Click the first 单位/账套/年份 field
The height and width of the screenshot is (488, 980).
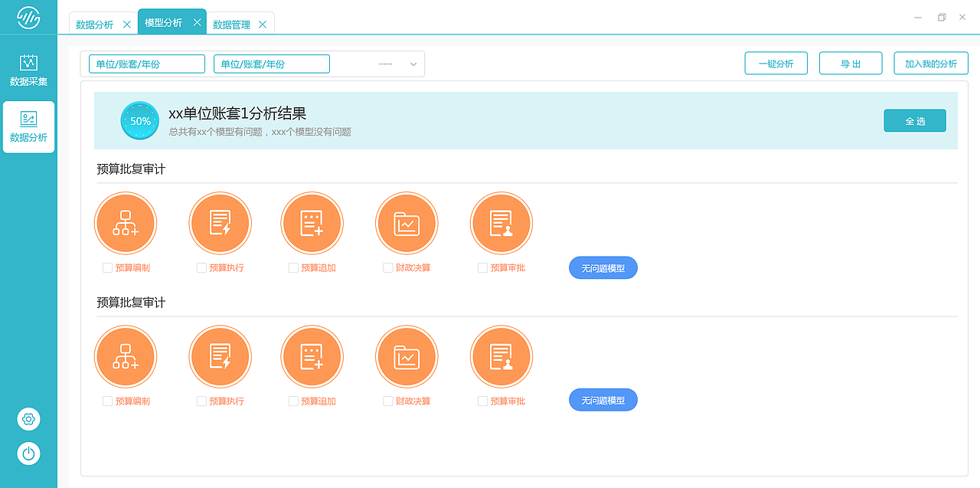click(x=147, y=64)
